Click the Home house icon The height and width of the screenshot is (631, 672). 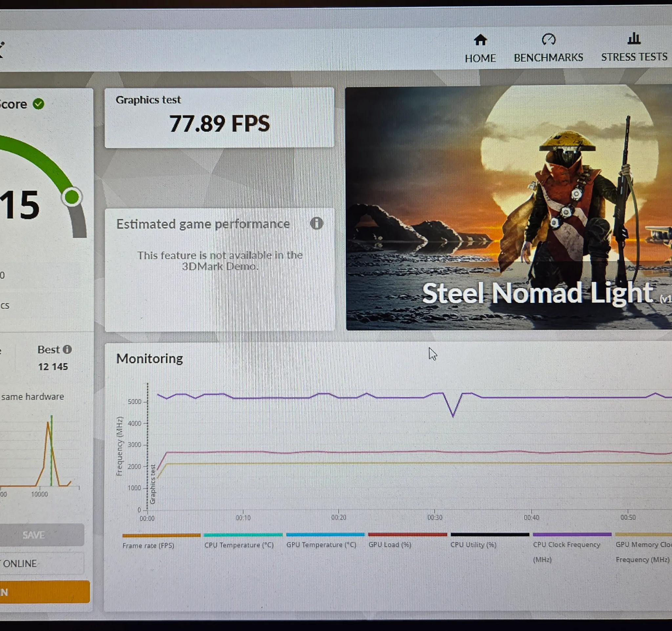(x=480, y=40)
